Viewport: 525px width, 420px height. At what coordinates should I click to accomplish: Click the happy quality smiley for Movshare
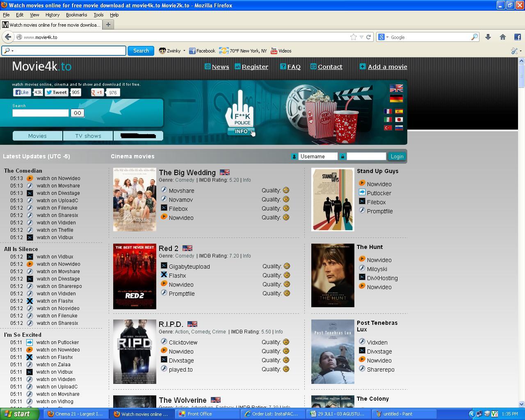click(x=286, y=190)
